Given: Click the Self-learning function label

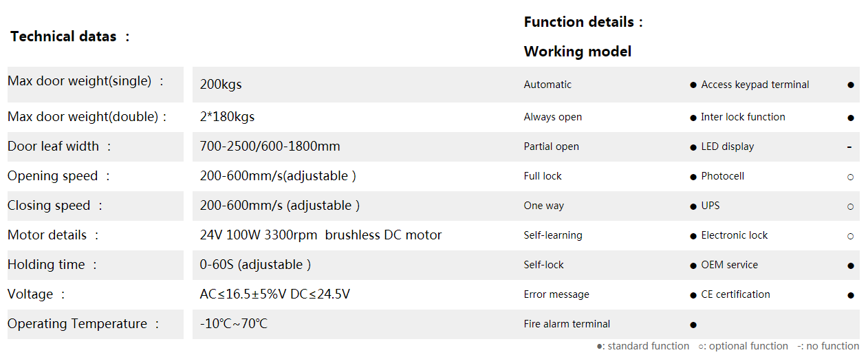Looking at the screenshot, I should point(553,235).
